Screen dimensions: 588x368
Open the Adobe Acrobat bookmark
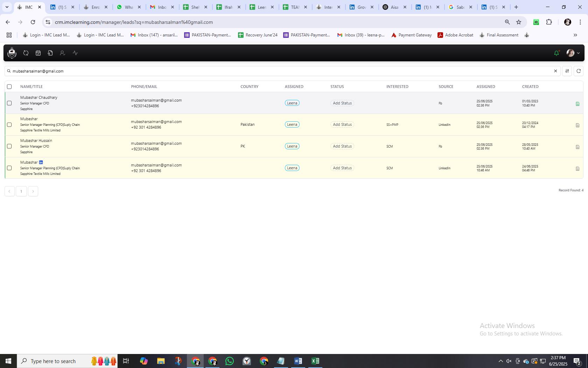tap(456, 35)
